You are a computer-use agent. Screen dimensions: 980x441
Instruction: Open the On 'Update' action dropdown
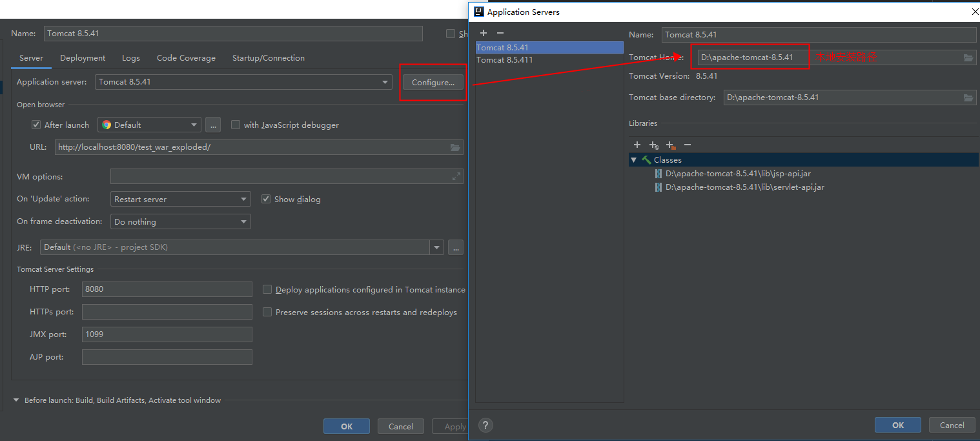click(181, 199)
